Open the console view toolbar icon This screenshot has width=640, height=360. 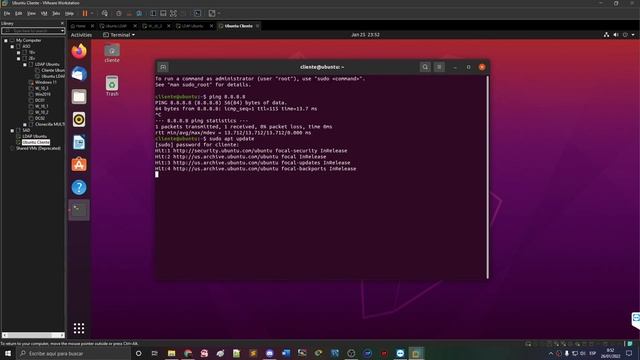coord(198,13)
